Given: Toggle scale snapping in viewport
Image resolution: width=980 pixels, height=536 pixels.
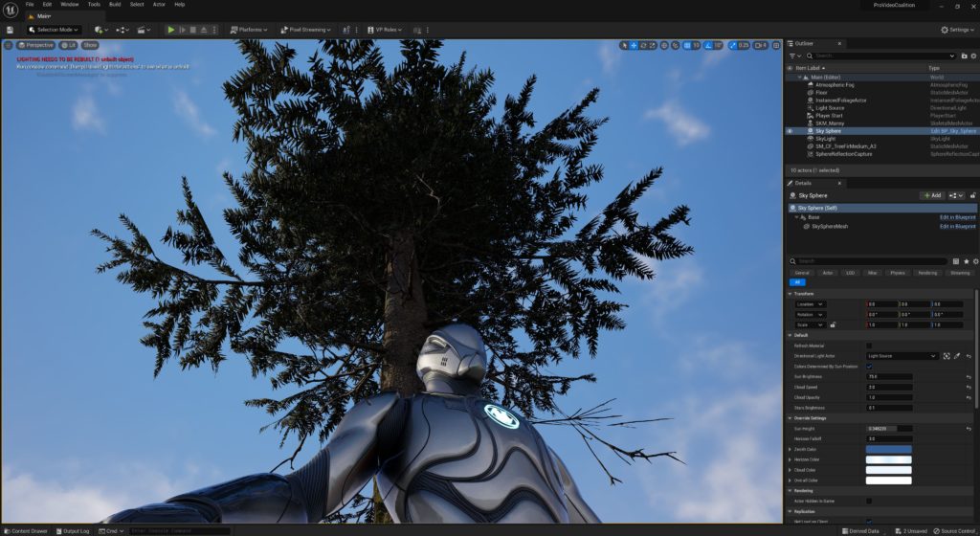Looking at the screenshot, I should click(x=732, y=46).
